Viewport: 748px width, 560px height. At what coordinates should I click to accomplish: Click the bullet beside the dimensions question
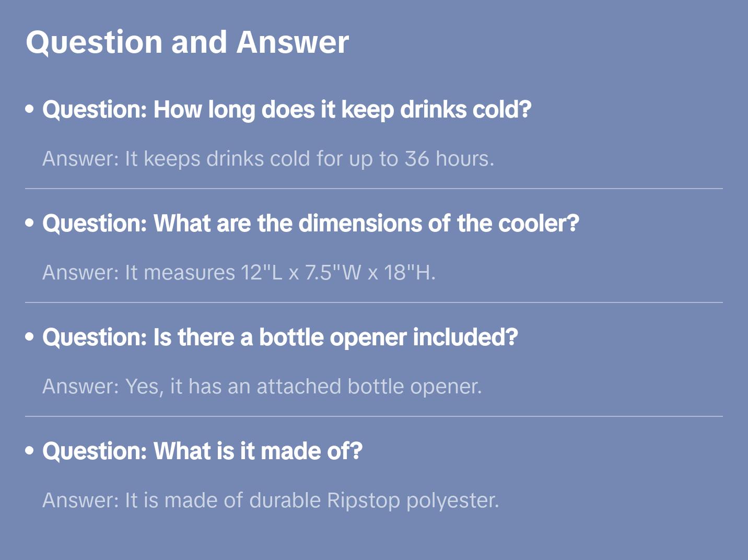click(30, 223)
